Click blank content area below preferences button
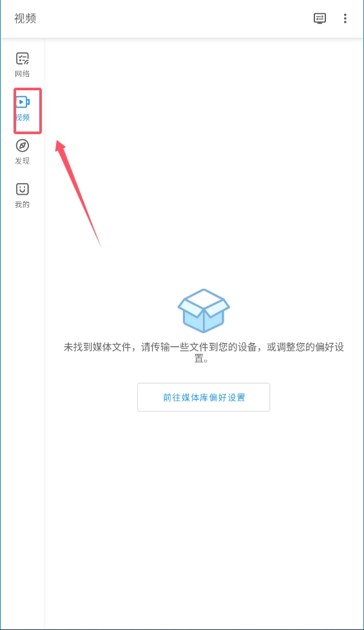Screen dimensions: 364x630 pyautogui.click(x=204, y=518)
